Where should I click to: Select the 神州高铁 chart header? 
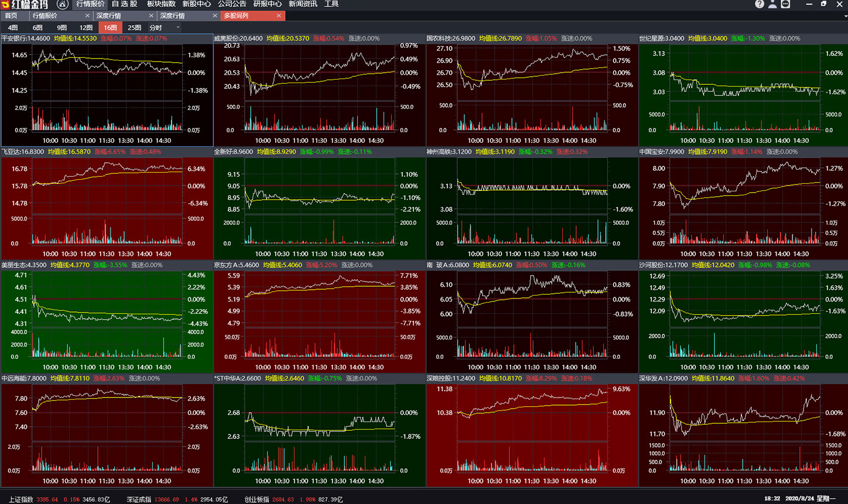pos(532,152)
